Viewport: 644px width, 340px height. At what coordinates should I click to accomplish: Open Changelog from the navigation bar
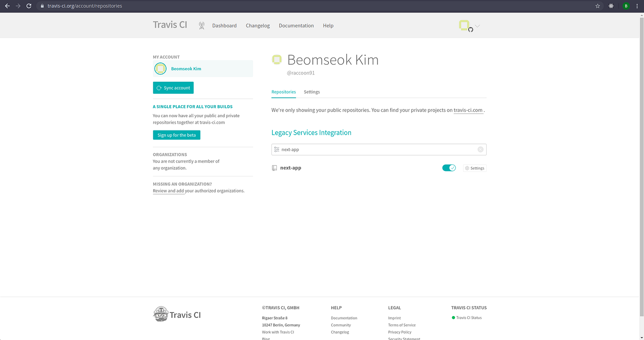pos(258,26)
